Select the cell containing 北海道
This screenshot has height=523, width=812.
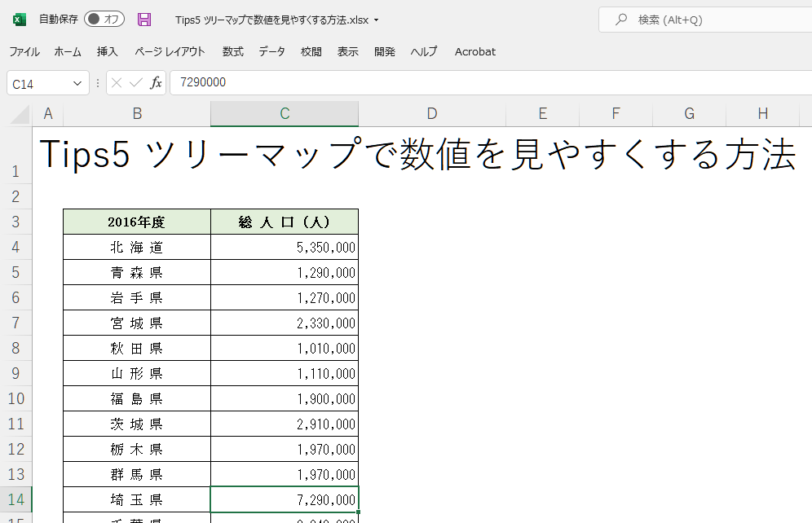tap(137, 248)
